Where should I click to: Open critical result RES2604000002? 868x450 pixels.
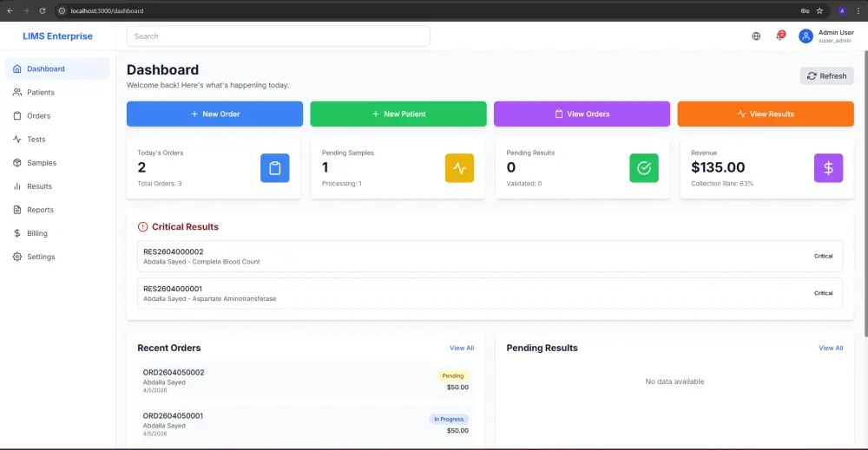tap(490, 256)
